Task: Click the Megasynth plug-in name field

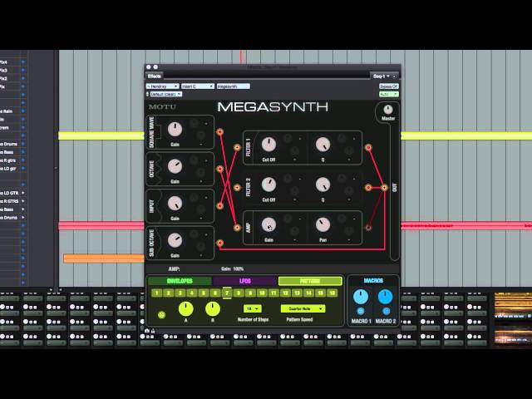Action: [x=234, y=86]
